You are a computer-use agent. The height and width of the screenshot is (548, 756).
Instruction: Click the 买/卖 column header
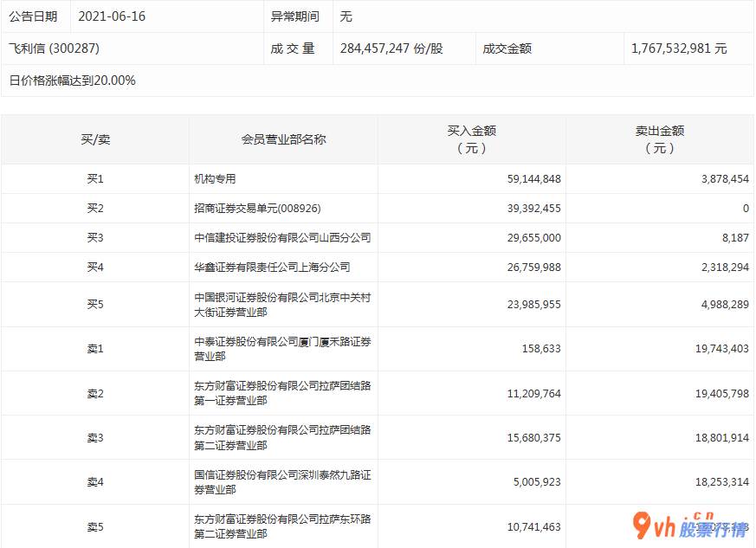pos(95,139)
